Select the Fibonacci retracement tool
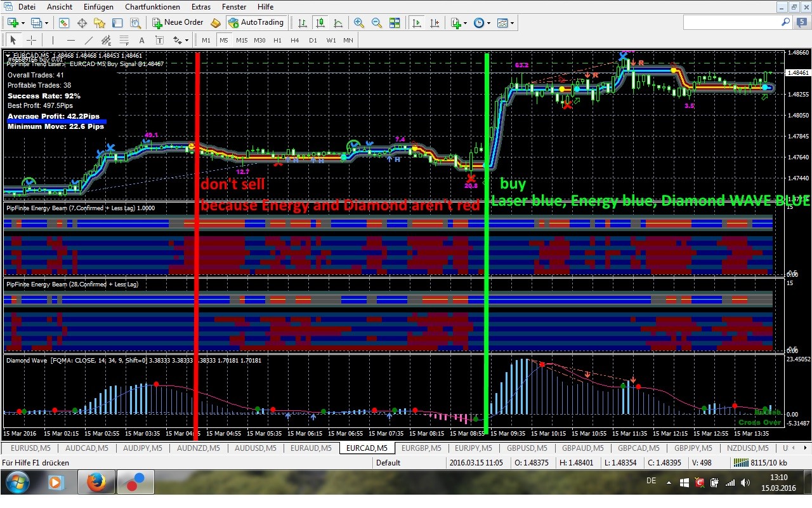812x508 pixels. coord(124,40)
